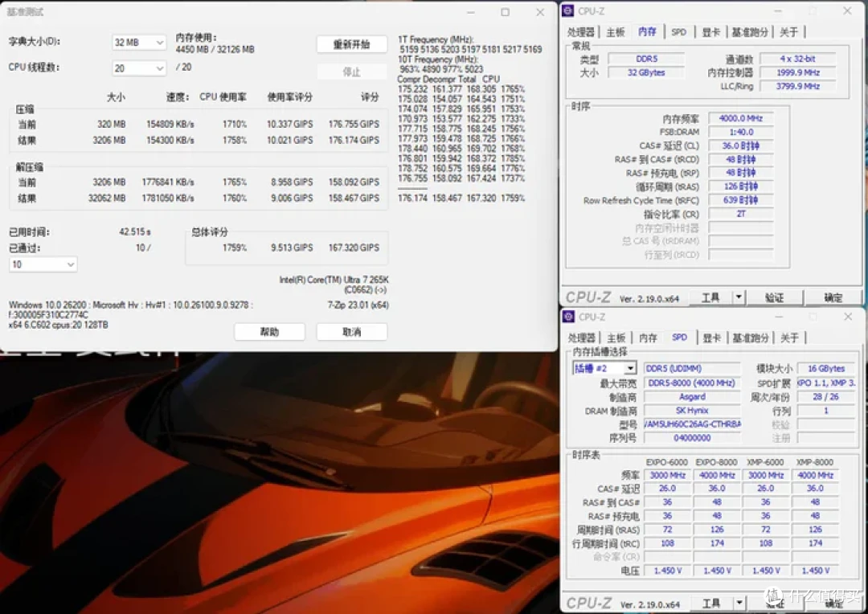The width and height of the screenshot is (868, 614).
Task: Click the command rate 2T field
Action: pyautogui.click(x=741, y=214)
